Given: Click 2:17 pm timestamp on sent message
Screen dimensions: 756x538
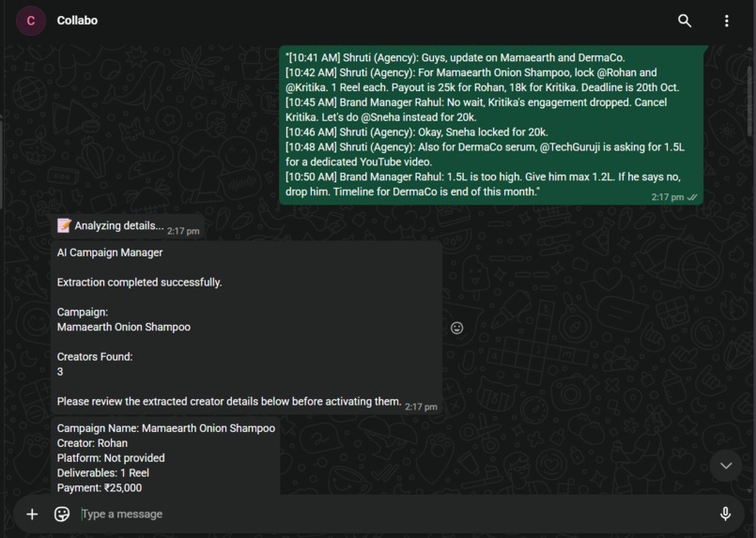Looking at the screenshot, I should tap(668, 197).
